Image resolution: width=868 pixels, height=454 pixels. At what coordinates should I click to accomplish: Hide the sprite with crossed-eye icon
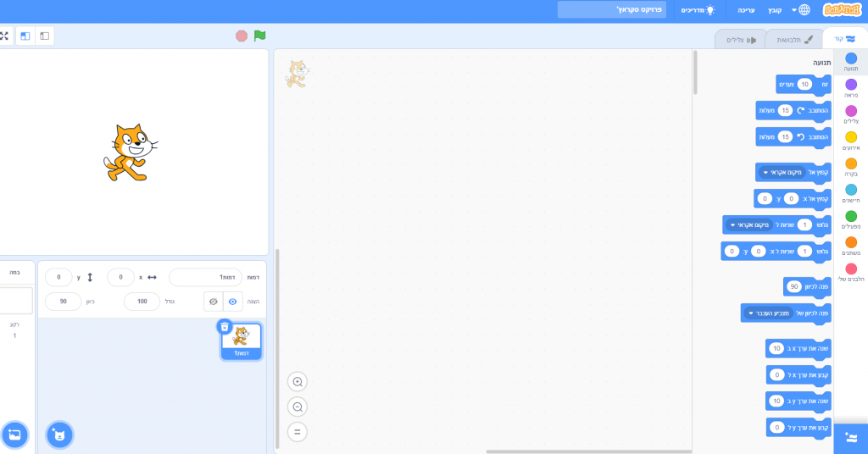[214, 302]
